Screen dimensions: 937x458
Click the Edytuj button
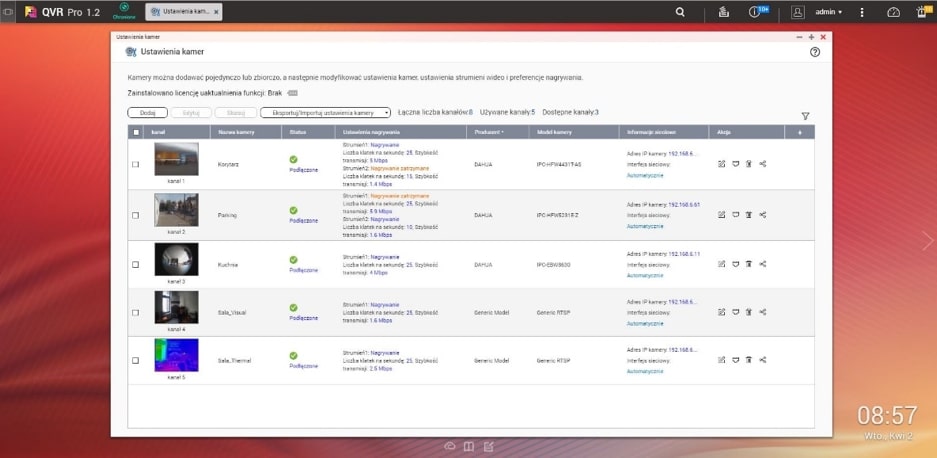coord(191,112)
